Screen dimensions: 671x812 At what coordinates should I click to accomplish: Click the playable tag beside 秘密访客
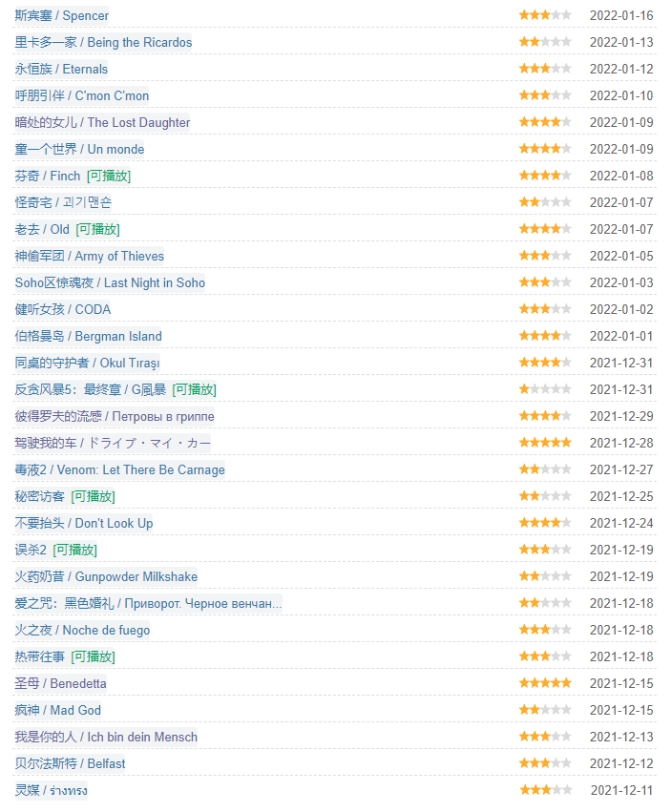pos(93,496)
